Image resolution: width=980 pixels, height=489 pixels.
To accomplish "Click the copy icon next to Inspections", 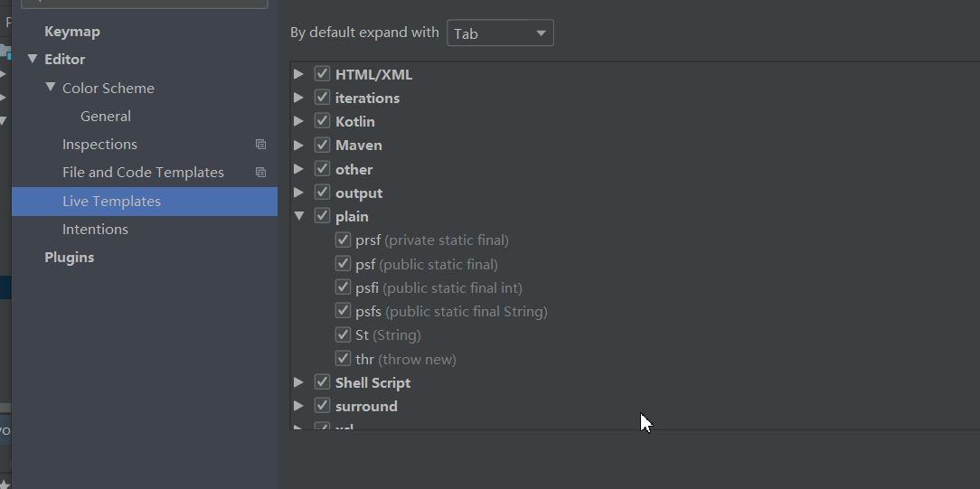I will pyautogui.click(x=260, y=145).
